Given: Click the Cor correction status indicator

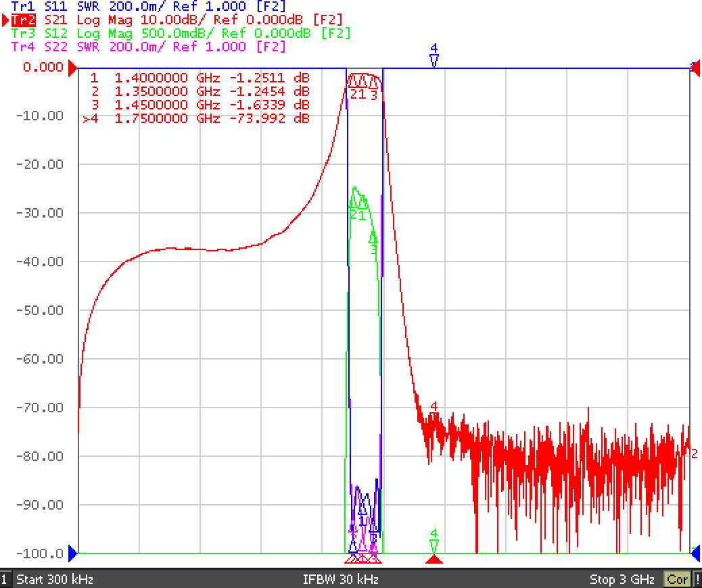Looking at the screenshot, I should 677,579.
